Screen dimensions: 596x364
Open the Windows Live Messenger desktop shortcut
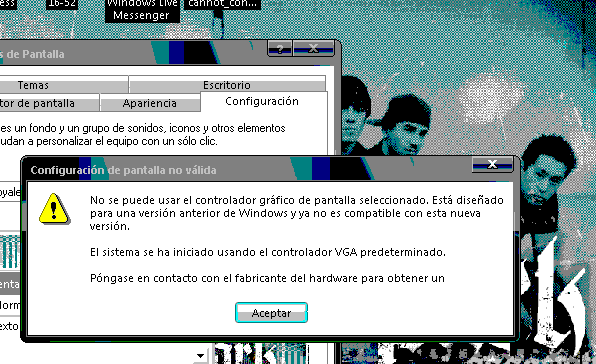tap(142, 10)
